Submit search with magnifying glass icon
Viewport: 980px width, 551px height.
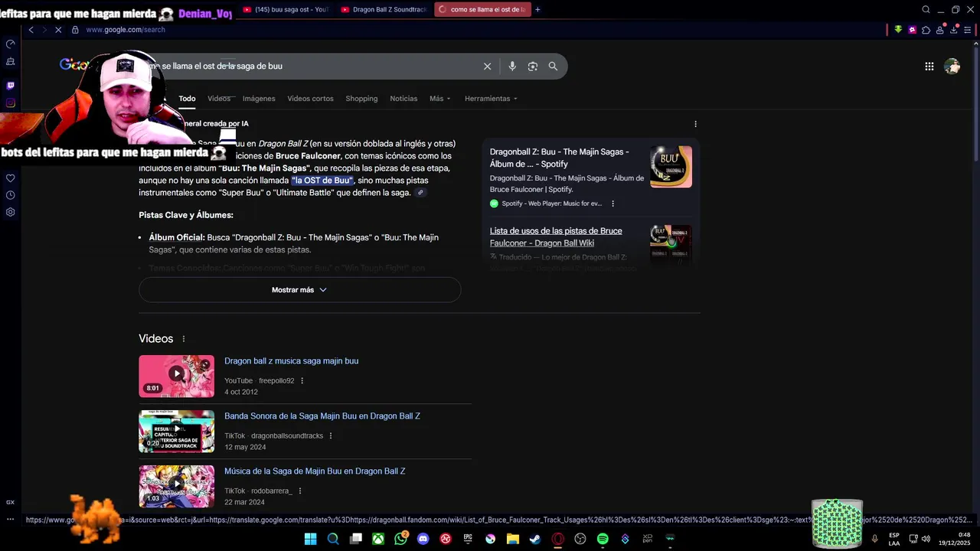[x=553, y=67]
